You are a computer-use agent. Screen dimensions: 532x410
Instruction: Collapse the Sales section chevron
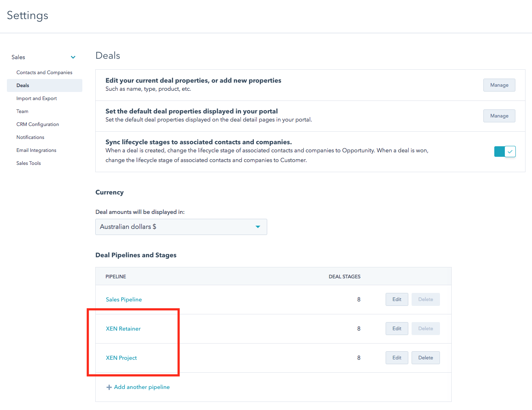[x=73, y=57]
